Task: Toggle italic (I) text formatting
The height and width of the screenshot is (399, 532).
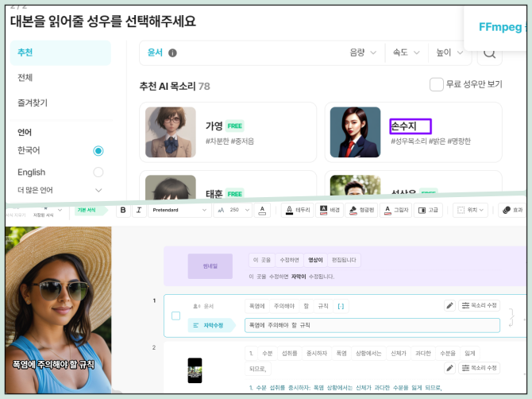Action: 139,210
